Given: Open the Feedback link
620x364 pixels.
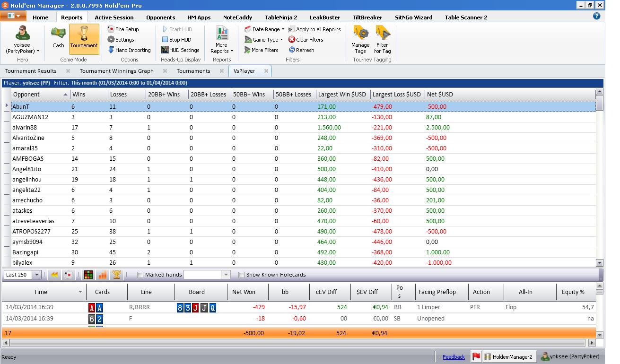Looking at the screenshot, I should [x=454, y=357].
